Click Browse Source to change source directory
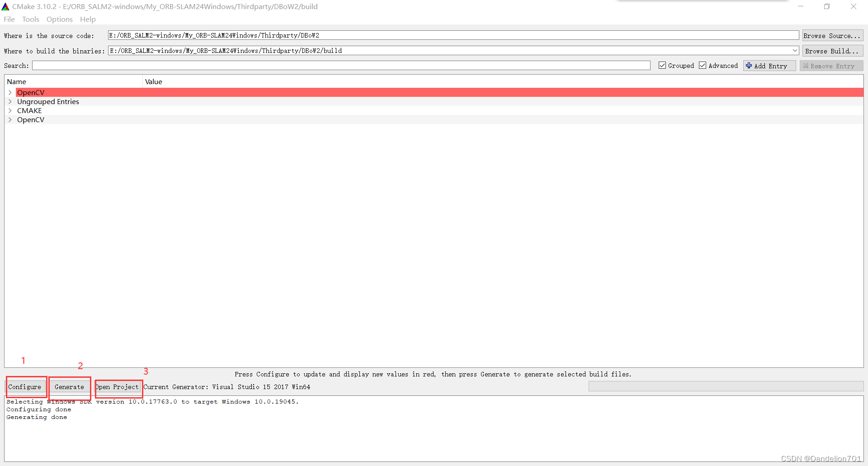Screen dimensions: 868x466 click(x=832, y=35)
